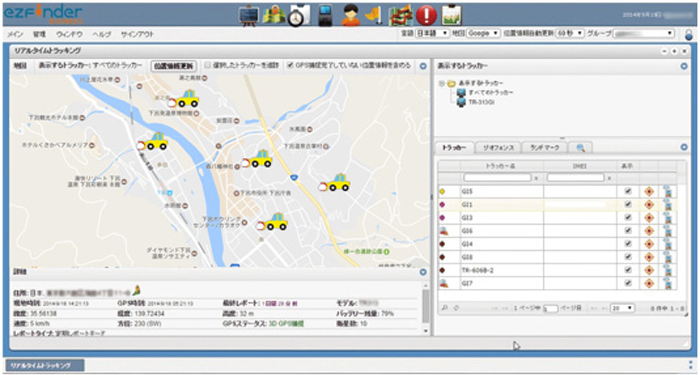The height and width of the screenshot is (375, 700).
Task: Clear the tracker name filter with x
Action: (536, 178)
